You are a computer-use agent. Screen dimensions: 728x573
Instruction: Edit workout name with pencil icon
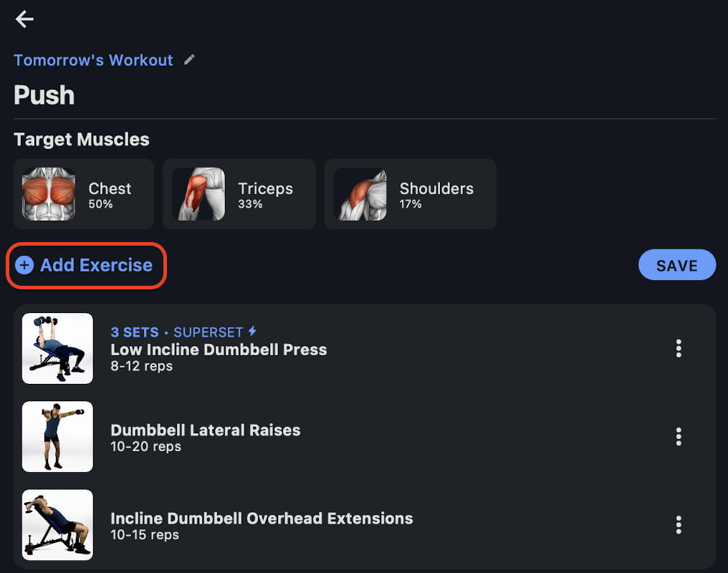[189, 59]
